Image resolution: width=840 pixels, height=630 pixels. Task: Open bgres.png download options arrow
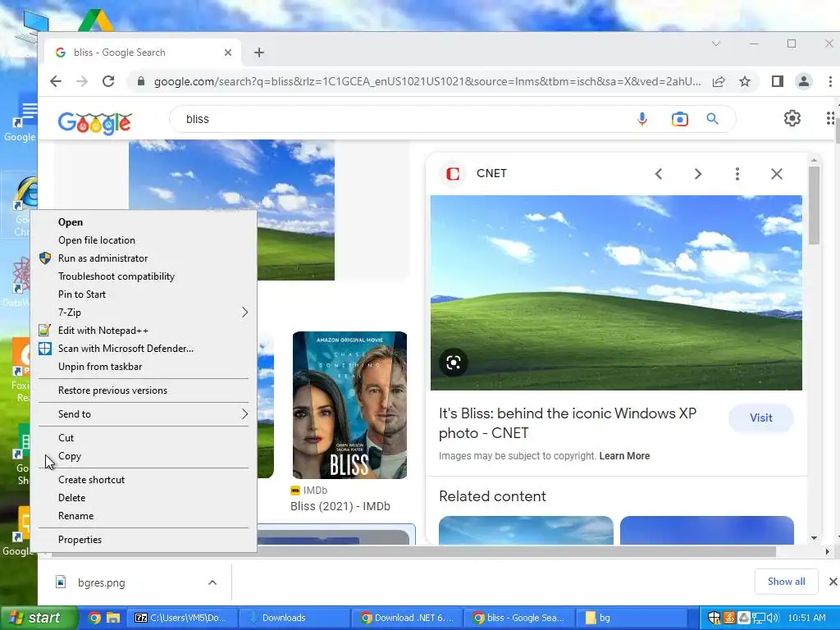[212, 582]
